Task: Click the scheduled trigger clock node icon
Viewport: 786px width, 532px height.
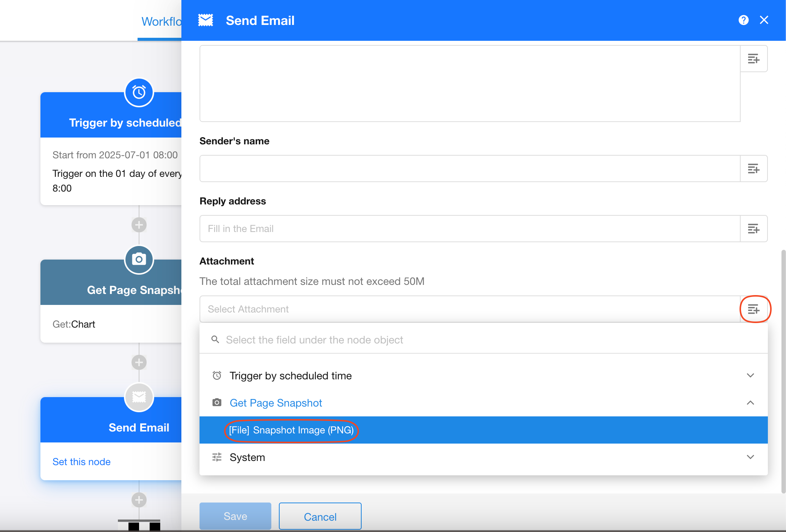Action: point(139,92)
